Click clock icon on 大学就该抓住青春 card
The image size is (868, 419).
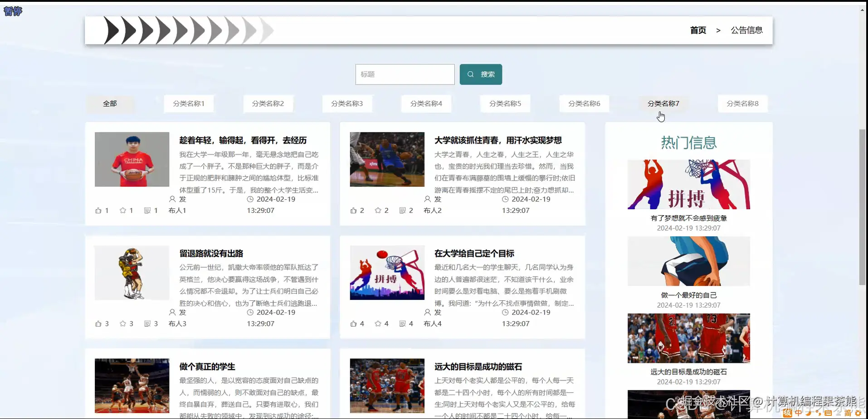tap(505, 199)
